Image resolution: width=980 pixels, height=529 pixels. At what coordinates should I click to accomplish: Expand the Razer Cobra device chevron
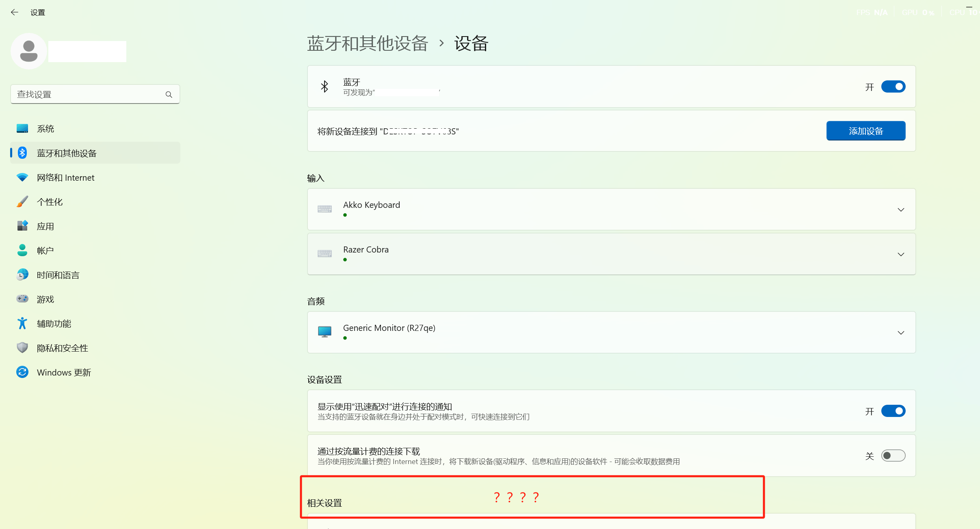900,254
